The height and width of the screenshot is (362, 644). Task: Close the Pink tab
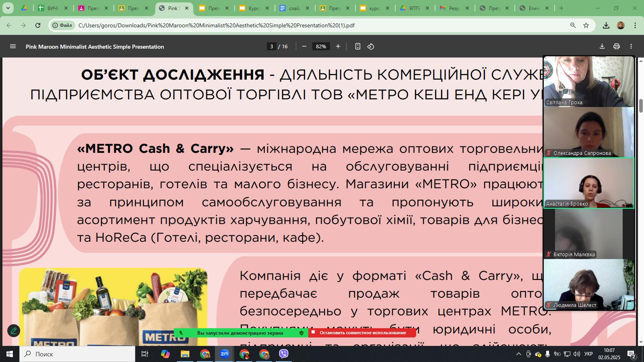coord(187,8)
